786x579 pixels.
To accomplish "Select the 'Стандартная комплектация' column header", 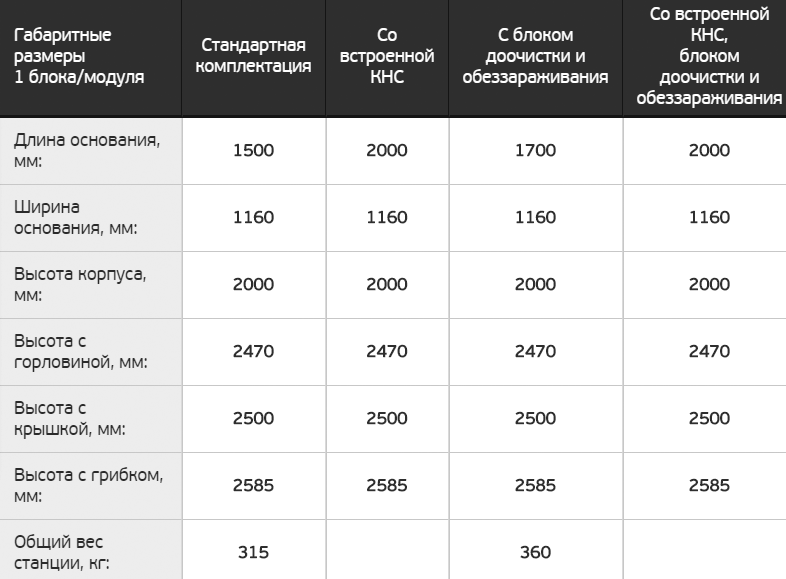I will (253, 56).
